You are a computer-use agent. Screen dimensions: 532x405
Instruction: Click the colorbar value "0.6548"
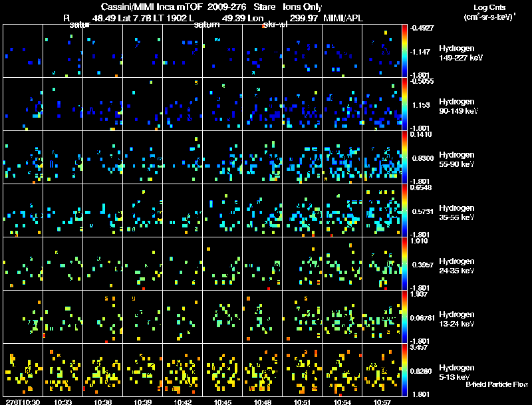coord(421,188)
